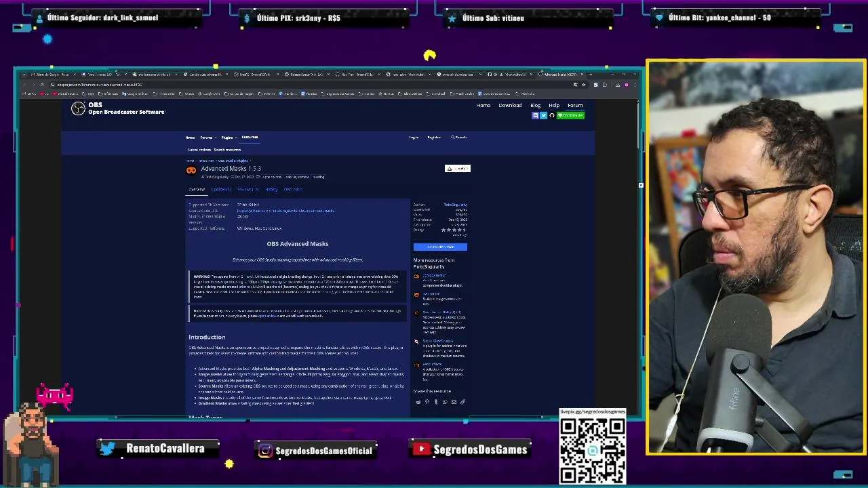Share the resource by email
Image resolution: width=868 pixels, height=488 pixels.
[454, 402]
